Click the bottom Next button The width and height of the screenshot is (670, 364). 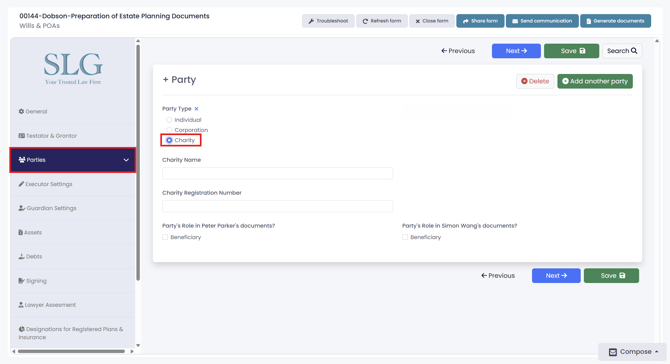(x=556, y=276)
